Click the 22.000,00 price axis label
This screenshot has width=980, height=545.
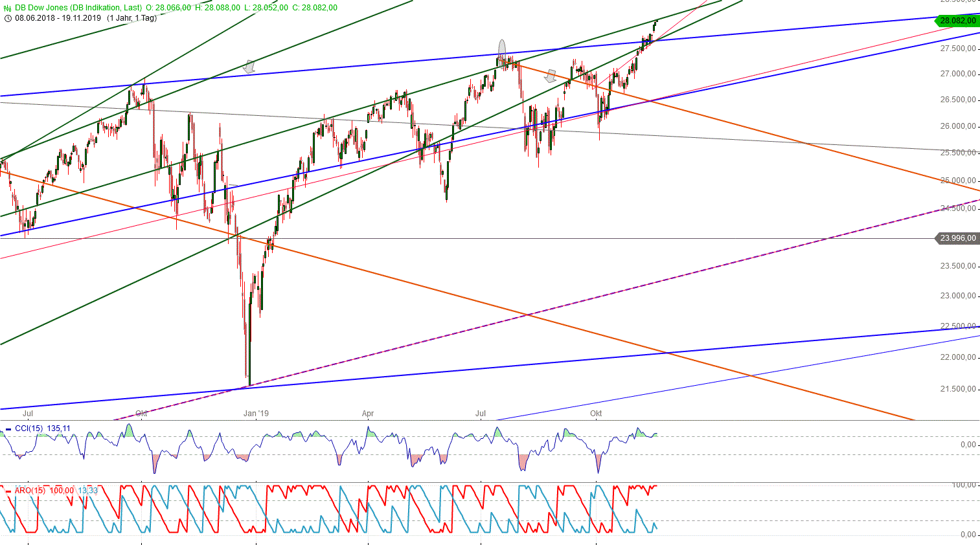click(958, 357)
